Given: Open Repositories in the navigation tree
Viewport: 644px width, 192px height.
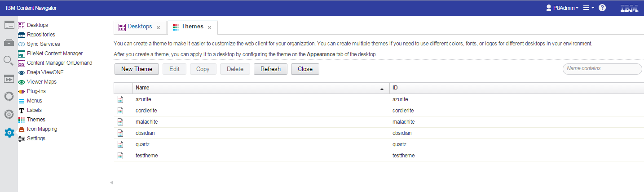Looking at the screenshot, I should [41, 35].
